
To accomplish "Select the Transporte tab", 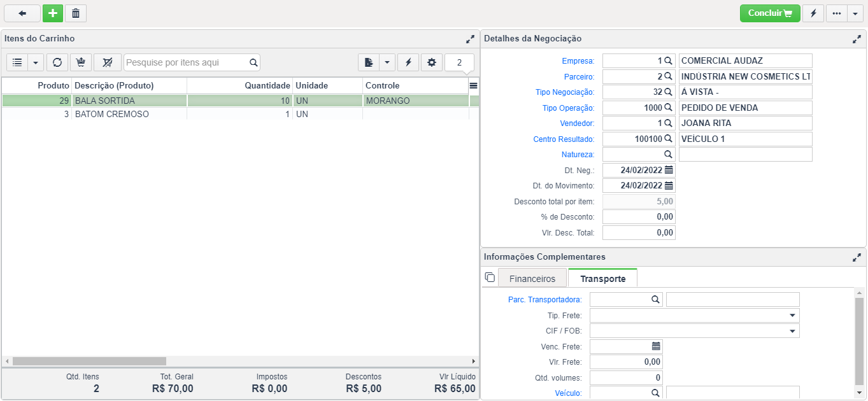I will coord(602,279).
